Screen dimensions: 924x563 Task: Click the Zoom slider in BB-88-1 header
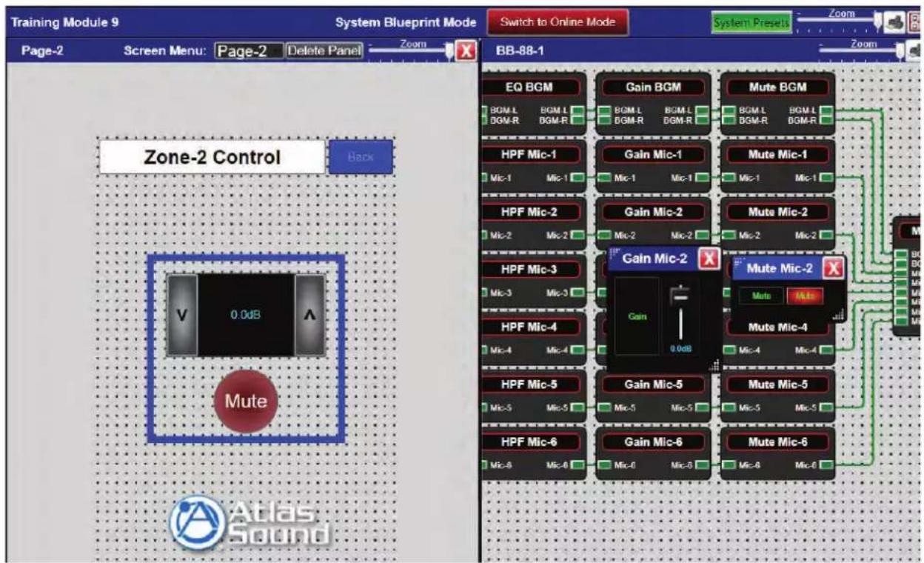863,50
